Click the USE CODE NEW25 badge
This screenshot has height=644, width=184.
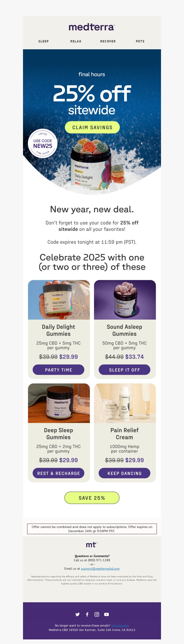(x=43, y=144)
